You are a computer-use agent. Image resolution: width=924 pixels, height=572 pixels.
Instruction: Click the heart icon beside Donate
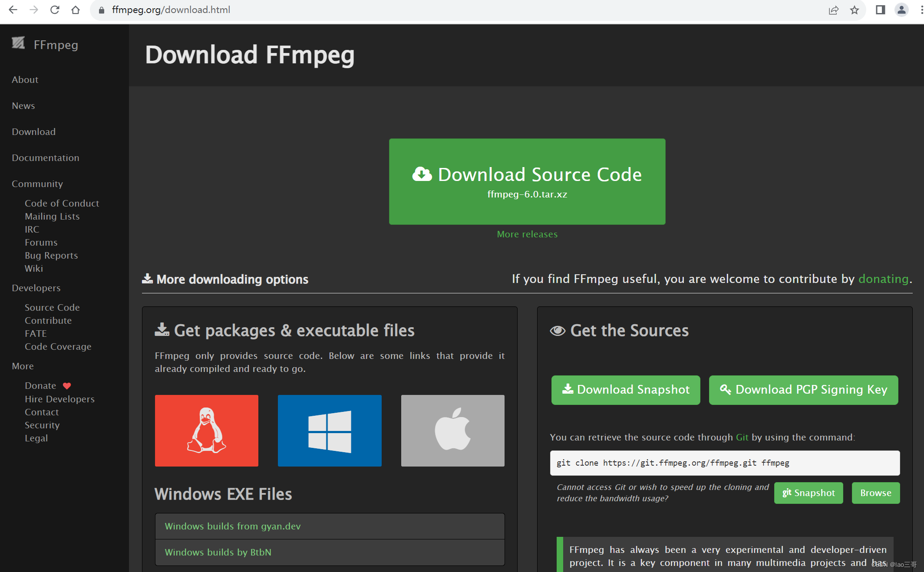coord(66,385)
